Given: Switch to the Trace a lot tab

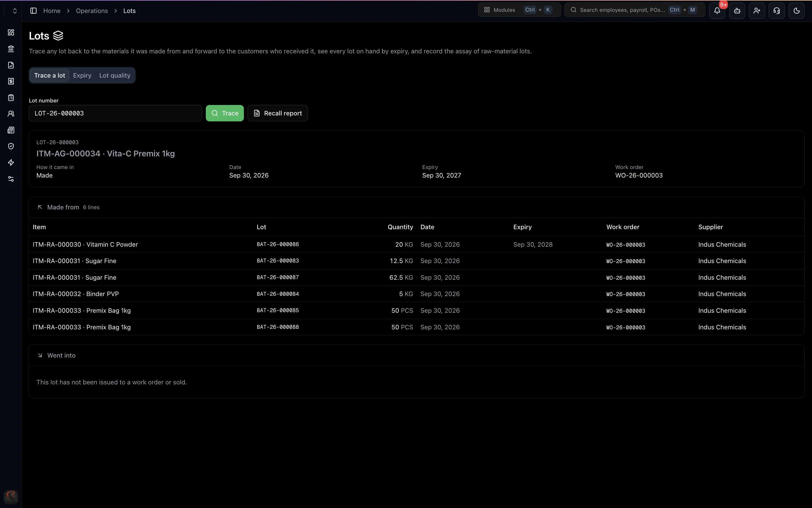Looking at the screenshot, I should [50, 75].
